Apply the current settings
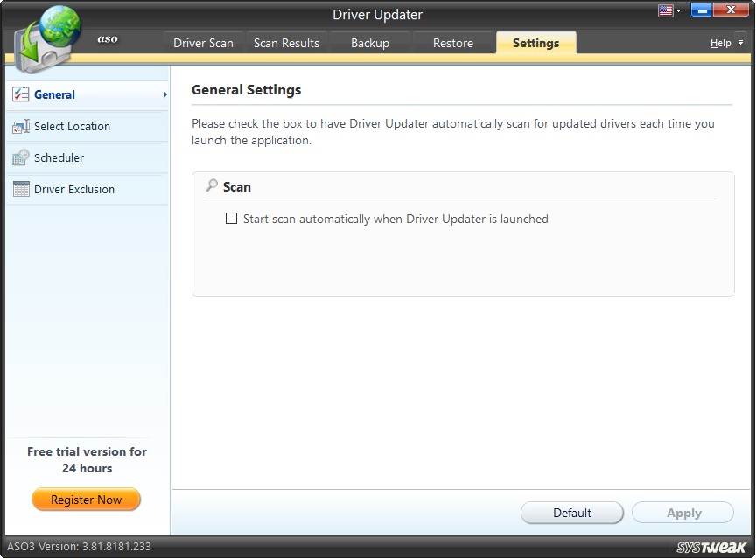The image size is (756, 559). tap(682, 513)
